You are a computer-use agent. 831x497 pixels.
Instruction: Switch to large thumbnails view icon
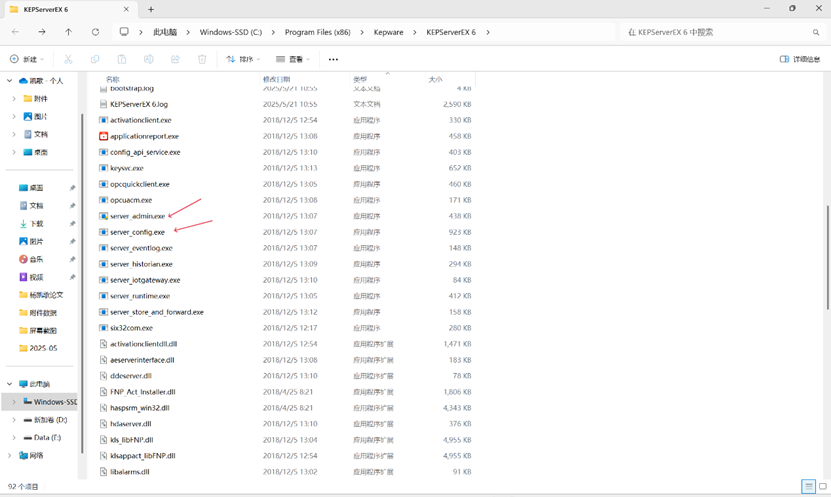[x=823, y=486]
